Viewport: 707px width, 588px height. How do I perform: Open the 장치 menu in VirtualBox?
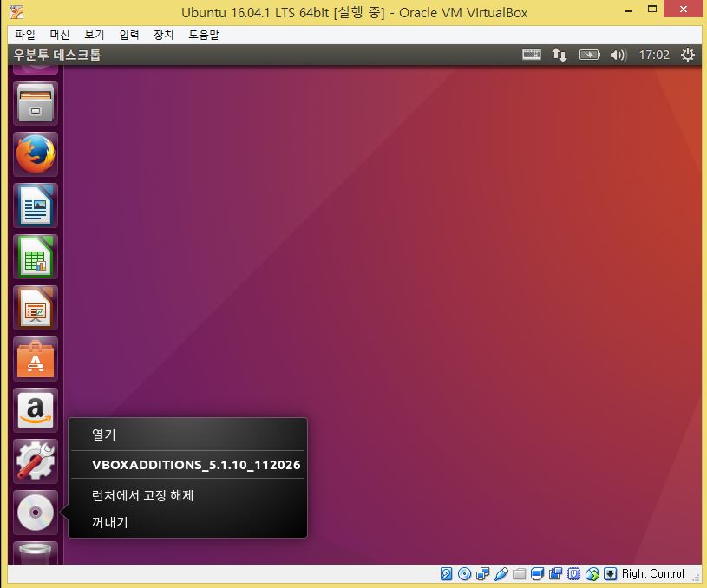163,35
